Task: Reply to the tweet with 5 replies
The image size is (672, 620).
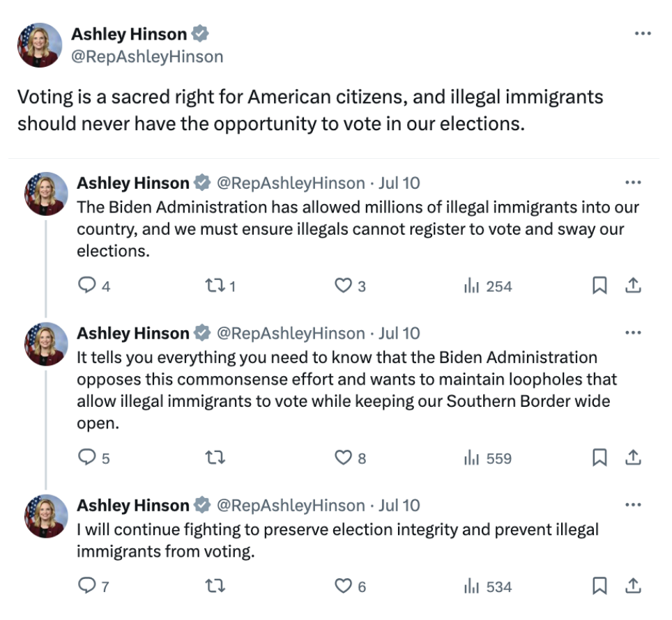Action: [86, 458]
